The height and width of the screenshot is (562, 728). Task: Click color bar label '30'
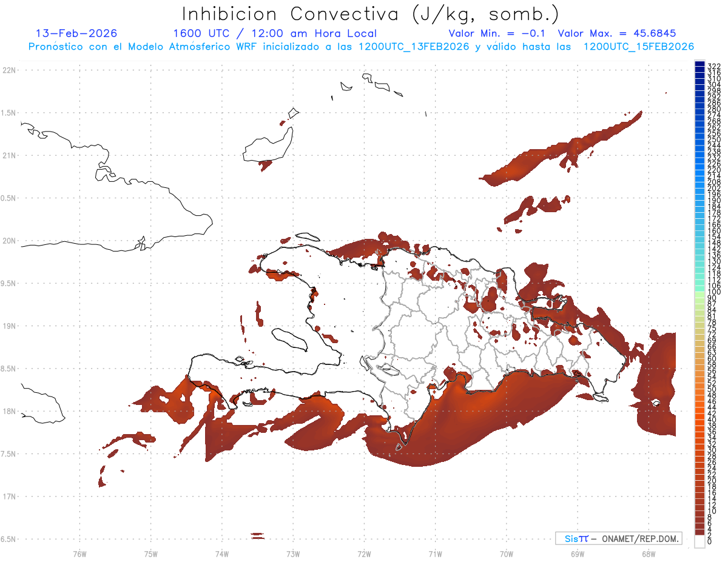coord(712,450)
